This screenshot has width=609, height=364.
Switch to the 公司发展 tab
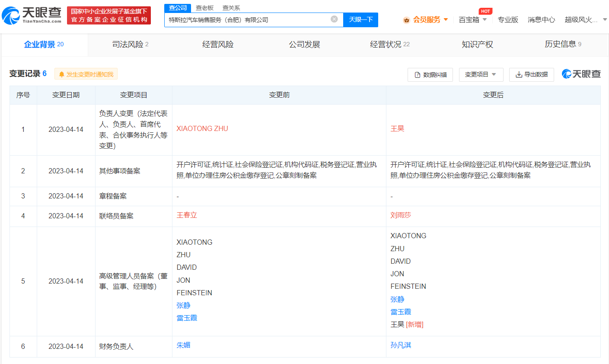(x=304, y=45)
